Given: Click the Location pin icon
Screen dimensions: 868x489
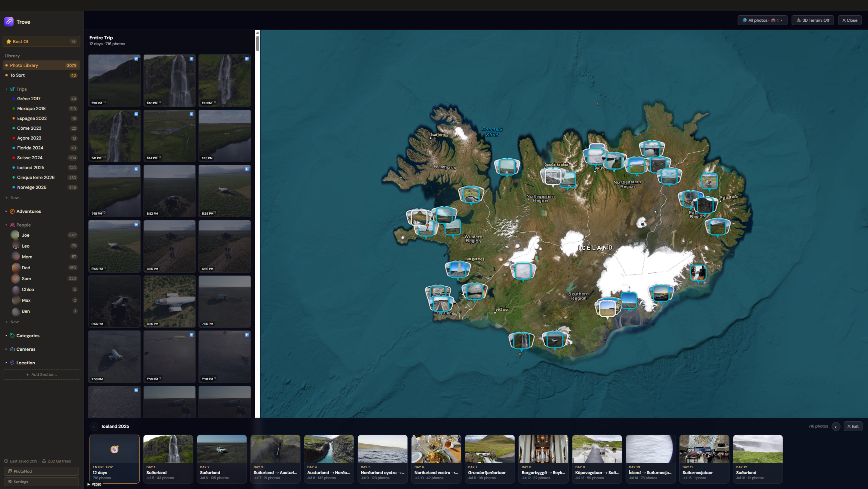Looking at the screenshot, I should click(12, 363).
